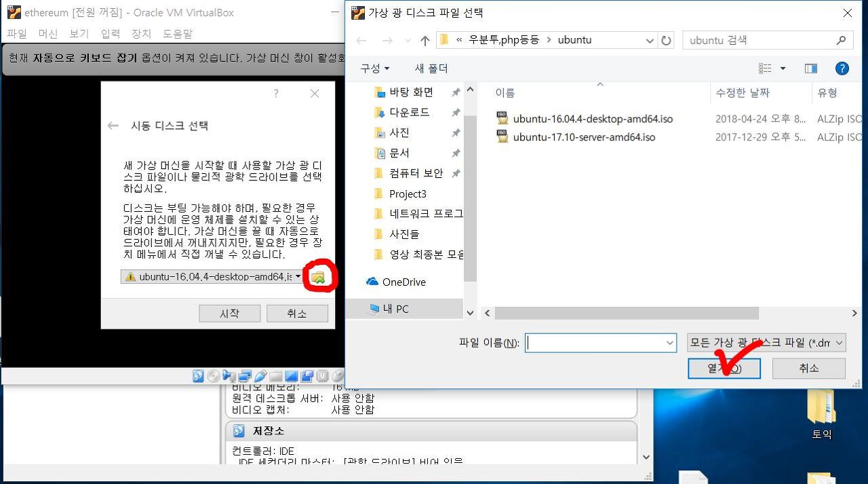
Task: Click the CPU indicator icon in the VM status bar
Action: [322, 376]
